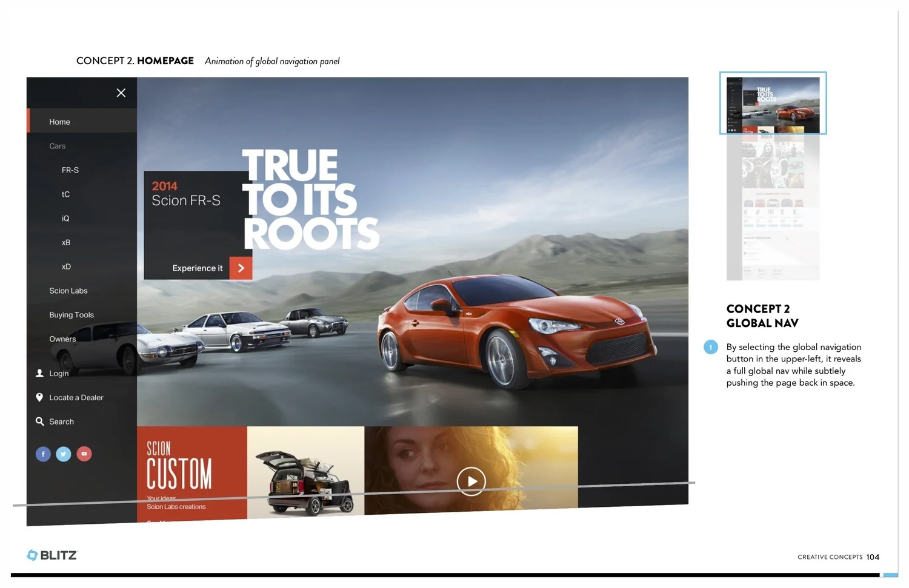Play the video on the woman thumbnail
This screenshot has height=588, width=909.
(471, 481)
